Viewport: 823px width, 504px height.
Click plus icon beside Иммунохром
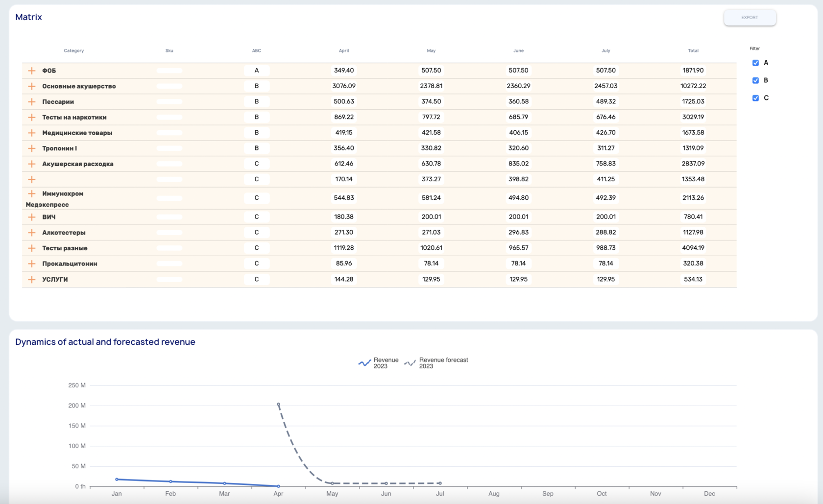pyautogui.click(x=32, y=193)
